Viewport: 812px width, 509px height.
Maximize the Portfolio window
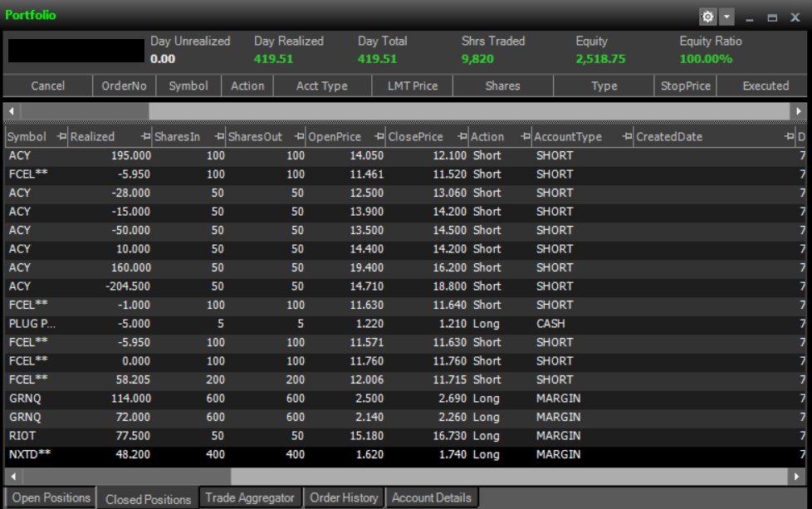(772, 18)
